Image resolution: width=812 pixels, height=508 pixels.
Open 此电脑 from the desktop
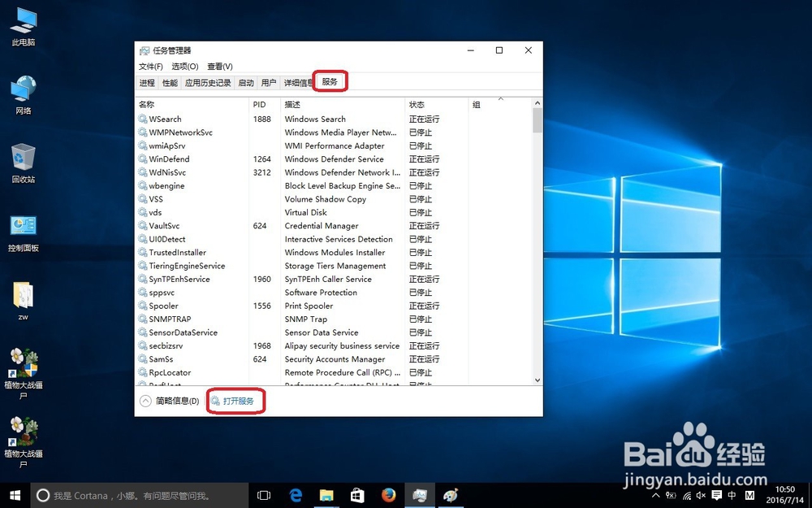22,24
